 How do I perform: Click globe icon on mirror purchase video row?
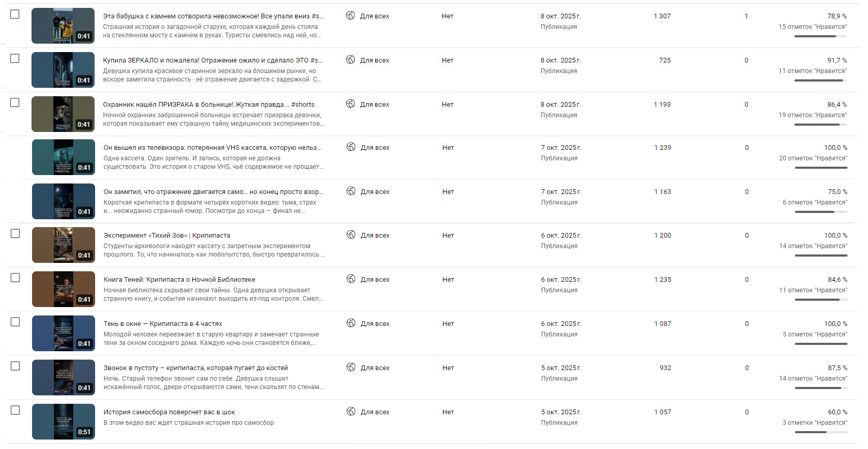[350, 60]
